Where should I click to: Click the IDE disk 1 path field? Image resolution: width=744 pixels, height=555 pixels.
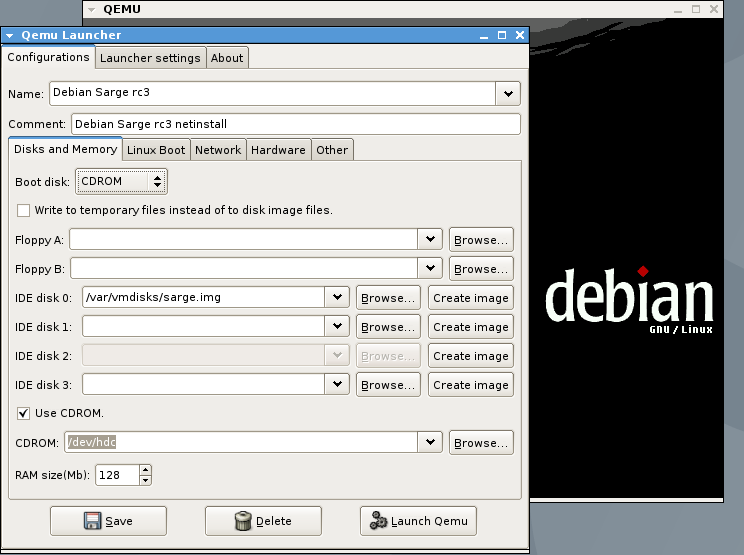tap(204, 326)
